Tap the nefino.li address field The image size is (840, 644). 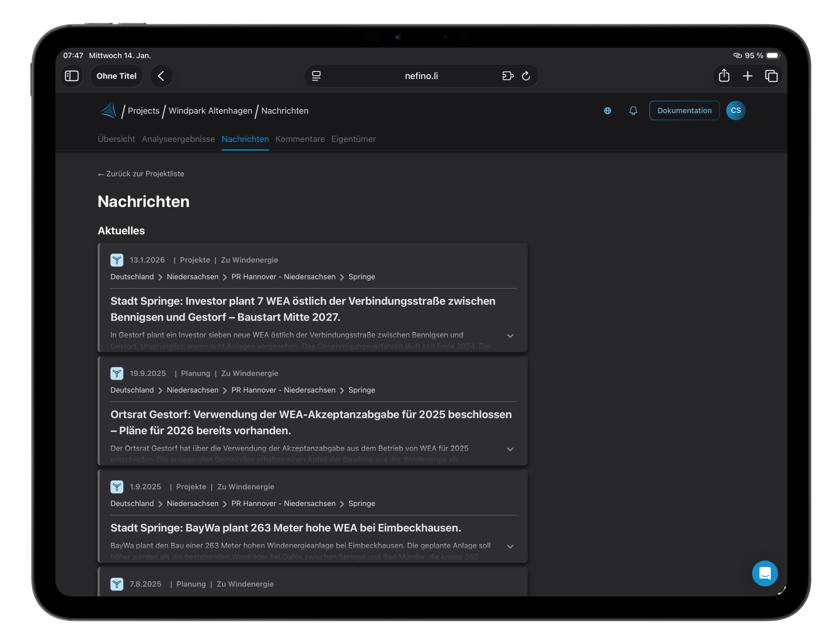[x=421, y=76]
